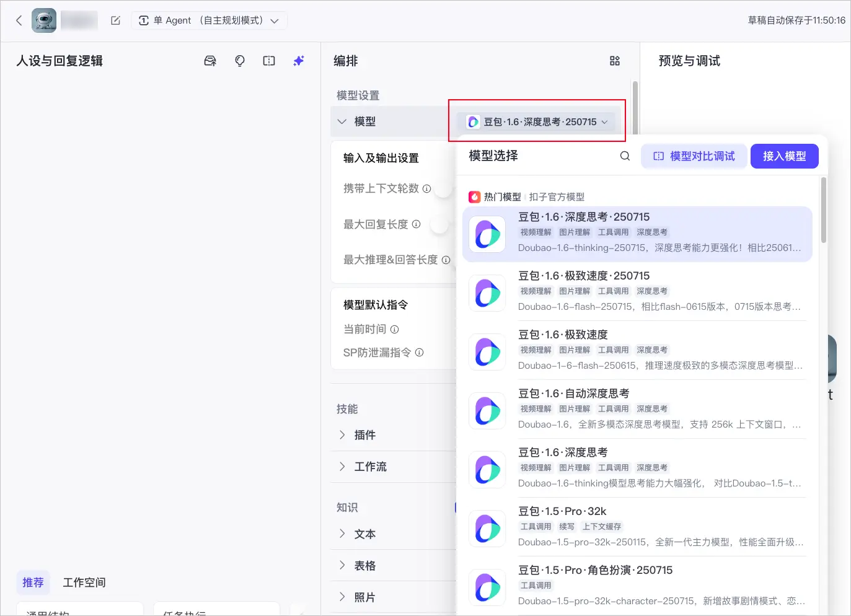Click the 草稿自动保存于11:50:16 status text
851x616 pixels.
796,20
